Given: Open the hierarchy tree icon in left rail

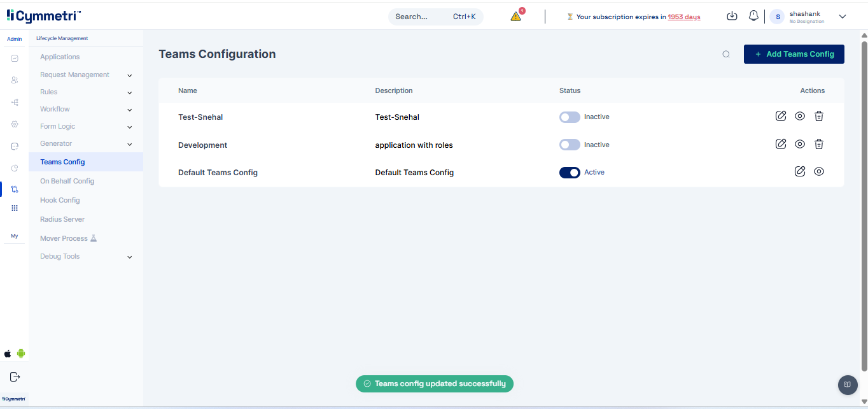Looking at the screenshot, I should (x=15, y=102).
